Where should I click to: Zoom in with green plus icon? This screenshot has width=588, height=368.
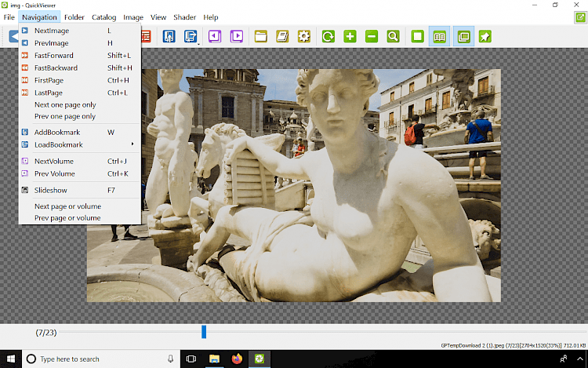click(x=350, y=36)
